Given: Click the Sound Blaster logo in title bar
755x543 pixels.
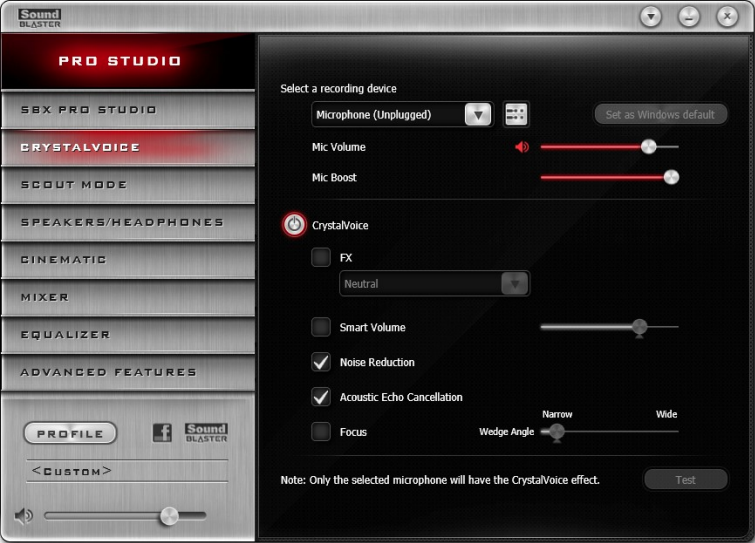Looking at the screenshot, I should (40, 18).
